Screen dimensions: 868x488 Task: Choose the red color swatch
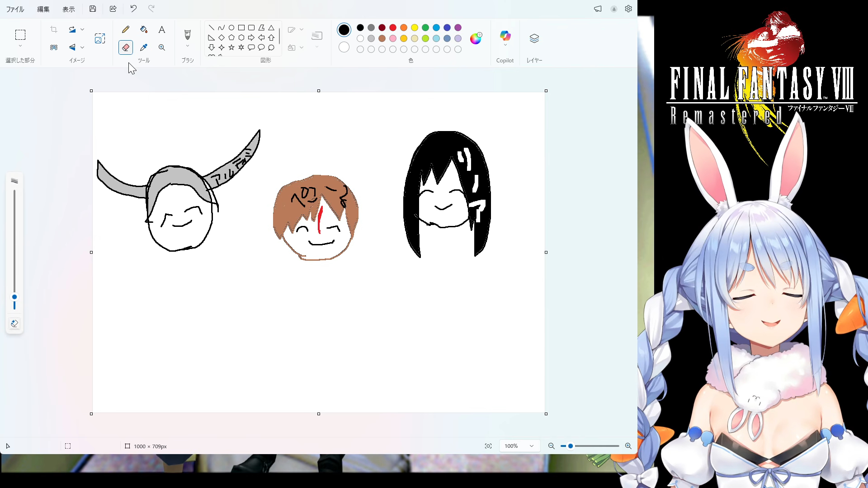(x=393, y=28)
